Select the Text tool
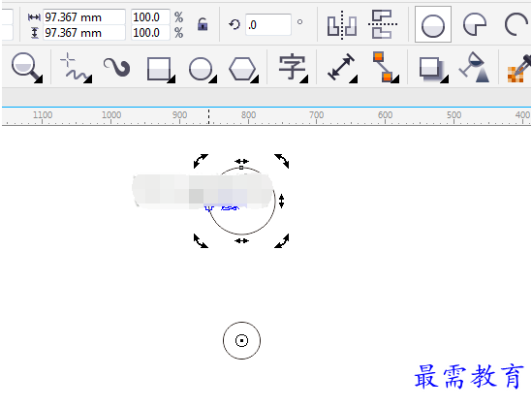The width and height of the screenshot is (532, 407). click(293, 68)
